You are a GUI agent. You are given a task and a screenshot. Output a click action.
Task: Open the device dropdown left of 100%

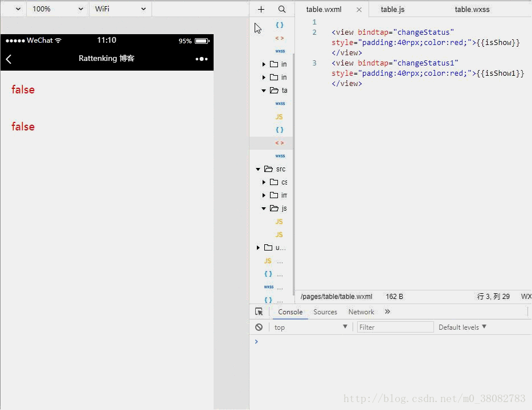[18, 9]
